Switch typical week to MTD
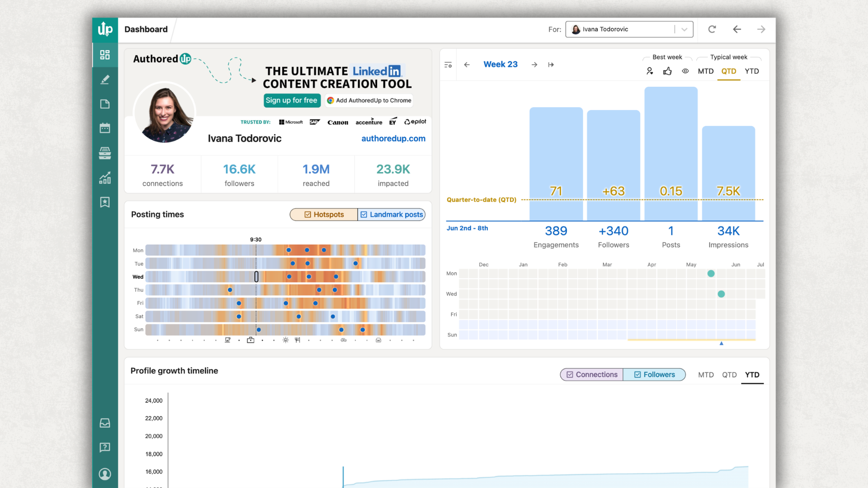This screenshot has height=488, width=868. [706, 71]
